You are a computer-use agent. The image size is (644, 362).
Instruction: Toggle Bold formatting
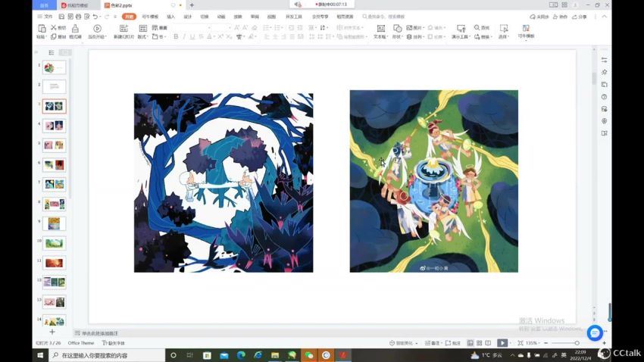pos(176,36)
